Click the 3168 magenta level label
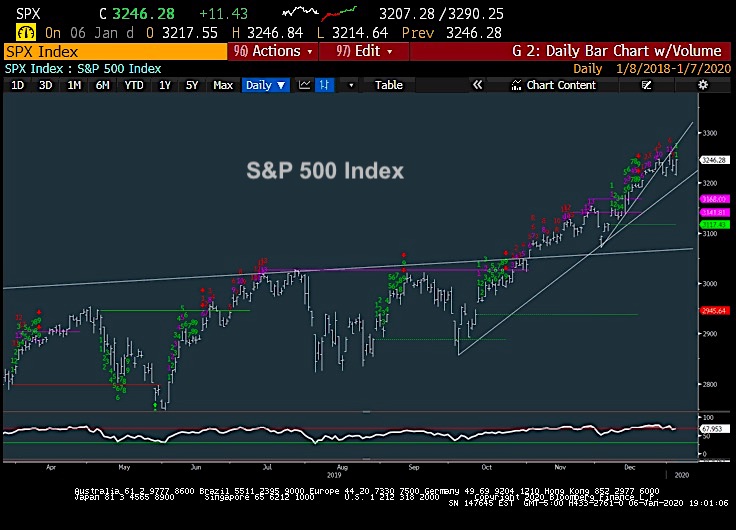This screenshot has height=530, width=736. pyautogui.click(x=714, y=199)
